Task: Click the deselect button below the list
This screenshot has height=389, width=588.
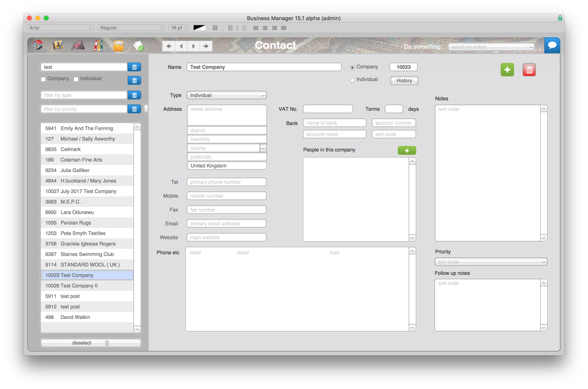Action: (82, 343)
